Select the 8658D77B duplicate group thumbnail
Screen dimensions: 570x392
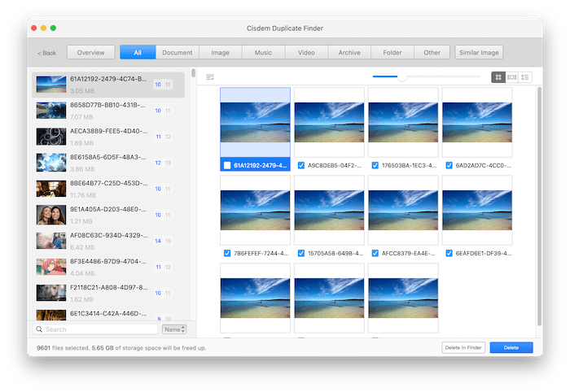point(50,111)
